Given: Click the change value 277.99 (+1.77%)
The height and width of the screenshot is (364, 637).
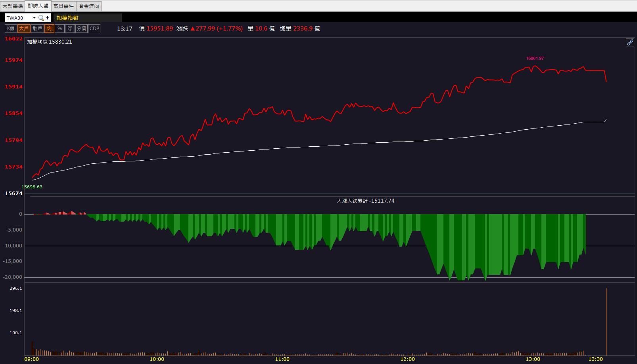Looking at the screenshot, I should click(217, 29).
